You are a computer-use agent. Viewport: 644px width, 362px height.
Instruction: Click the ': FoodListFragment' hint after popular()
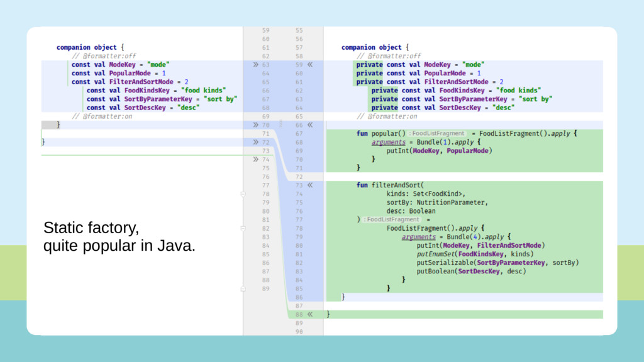437,133
